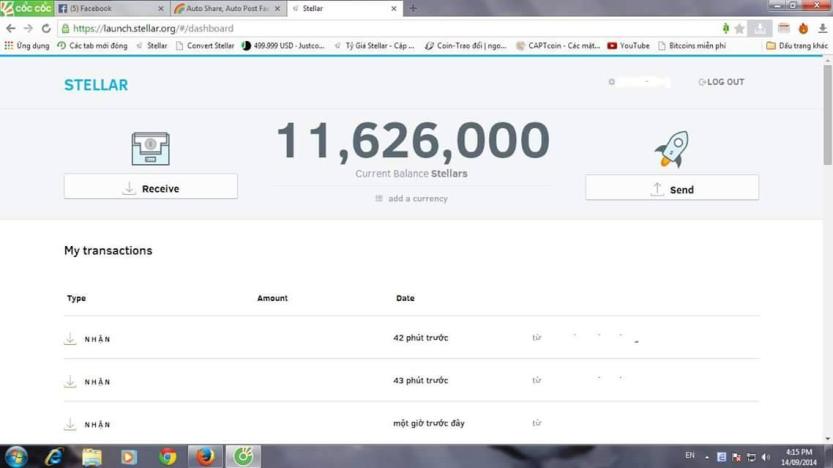Image resolution: width=833 pixels, height=468 pixels.
Task: Click the STELLAR logo
Action: (96, 85)
